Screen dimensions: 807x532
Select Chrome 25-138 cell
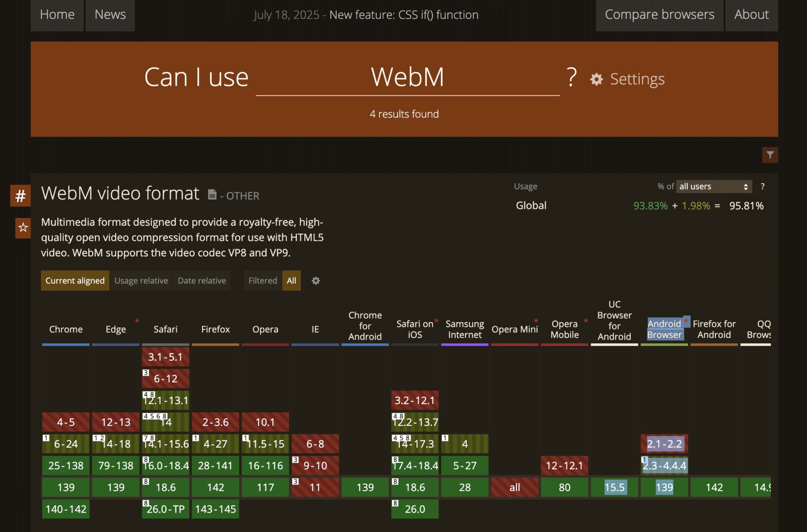pyautogui.click(x=66, y=466)
